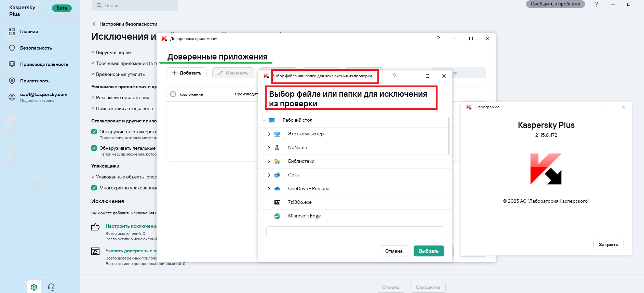Screen dimensions: 644x293
Task: Click the trusted applications icon
Action: click(95, 251)
